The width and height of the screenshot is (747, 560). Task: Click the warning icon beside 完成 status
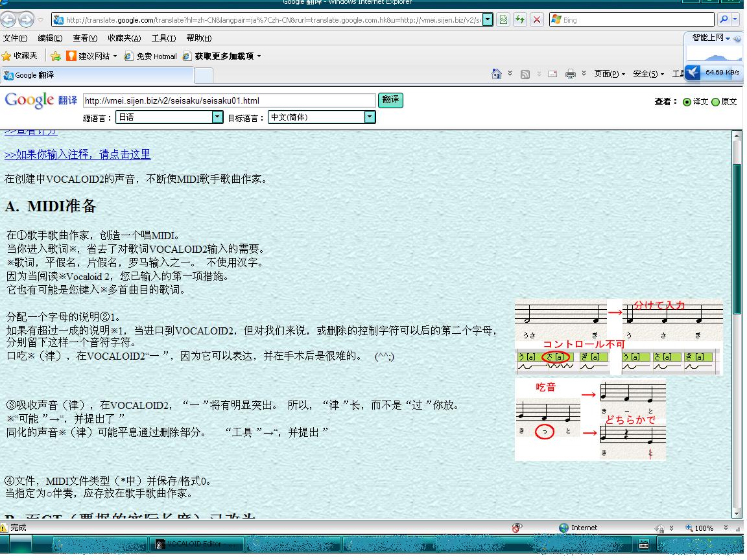4,528
